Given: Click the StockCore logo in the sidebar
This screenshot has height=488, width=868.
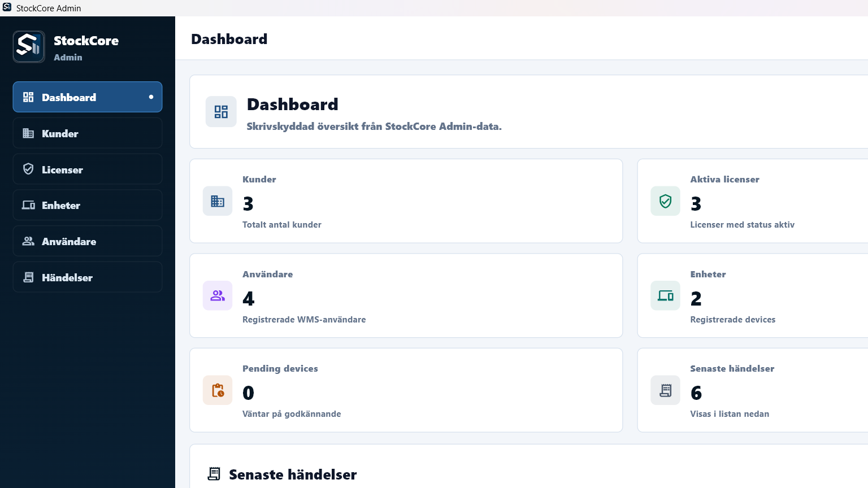Looking at the screenshot, I should click(29, 46).
